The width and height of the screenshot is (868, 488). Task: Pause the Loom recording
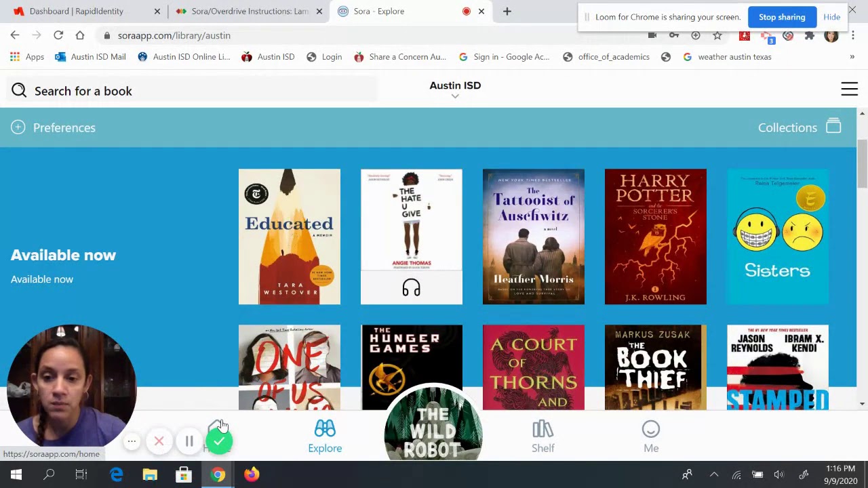[x=189, y=442]
